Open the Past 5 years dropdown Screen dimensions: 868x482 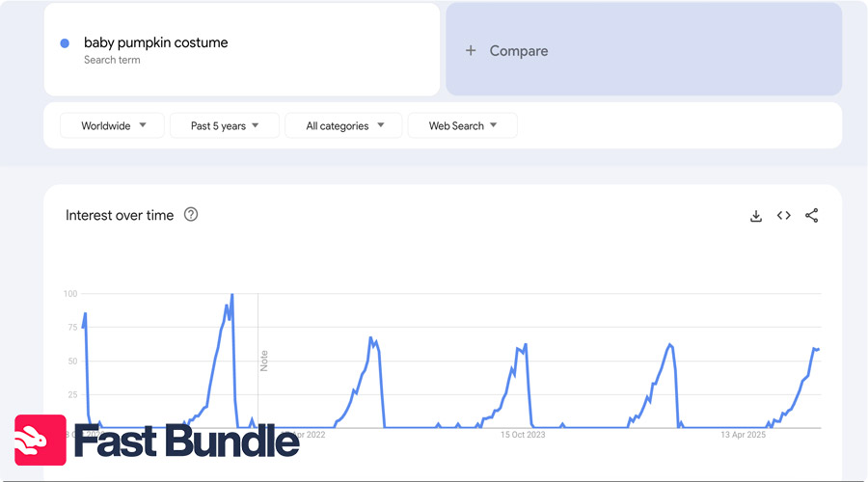(225, 126)
